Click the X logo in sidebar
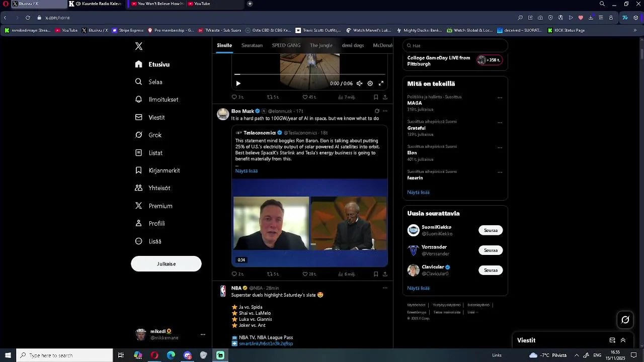The width and height of the screenshot is (644, 362). [x=139, y=46]
